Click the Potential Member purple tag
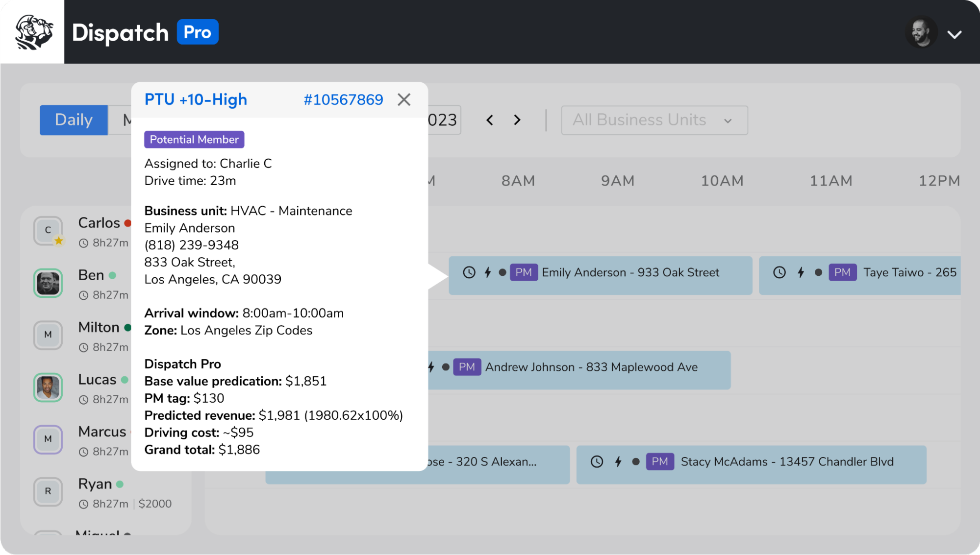 (x=194, y=140)
